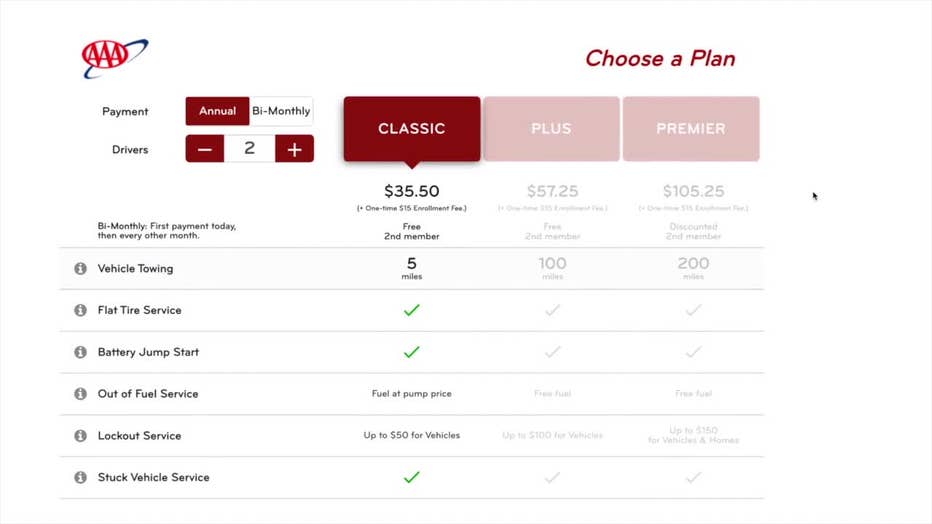
Task: Show info for Out of Fuel Service
Action: [80, 394]
